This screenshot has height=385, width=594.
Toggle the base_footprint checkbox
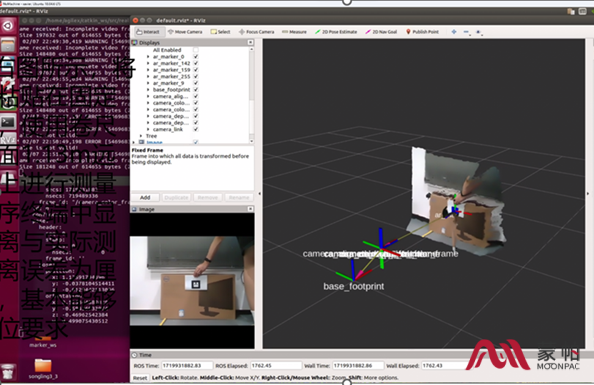(196, 89)
